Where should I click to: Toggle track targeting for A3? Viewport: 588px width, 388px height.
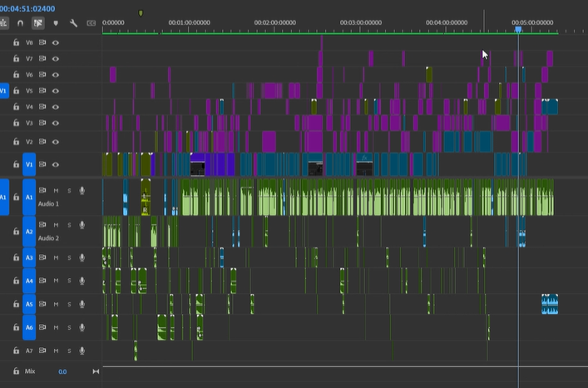click(29, 257)
